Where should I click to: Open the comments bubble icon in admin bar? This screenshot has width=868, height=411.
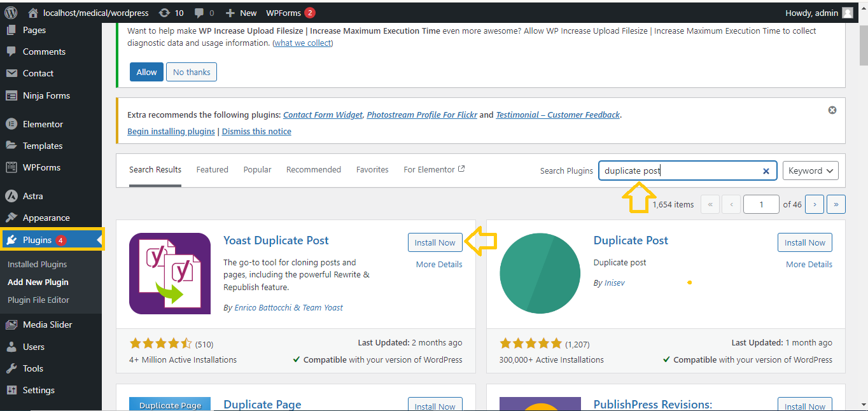click(199, 13)
